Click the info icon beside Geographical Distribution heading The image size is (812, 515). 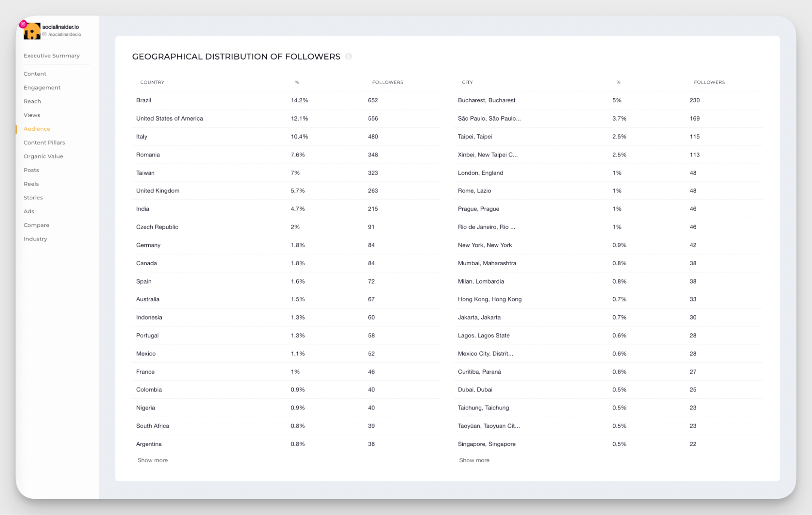tap(349, 56)
